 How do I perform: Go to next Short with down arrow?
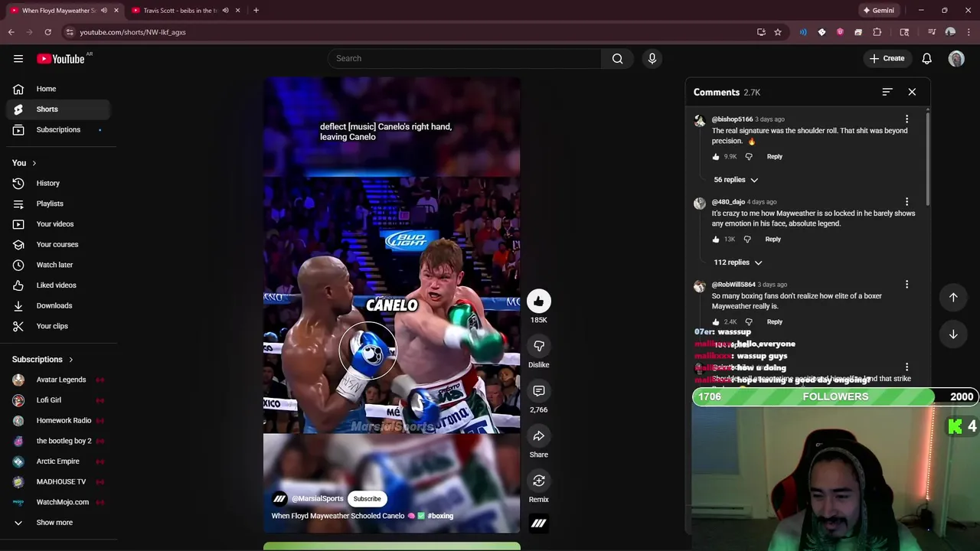coord(953,334)
